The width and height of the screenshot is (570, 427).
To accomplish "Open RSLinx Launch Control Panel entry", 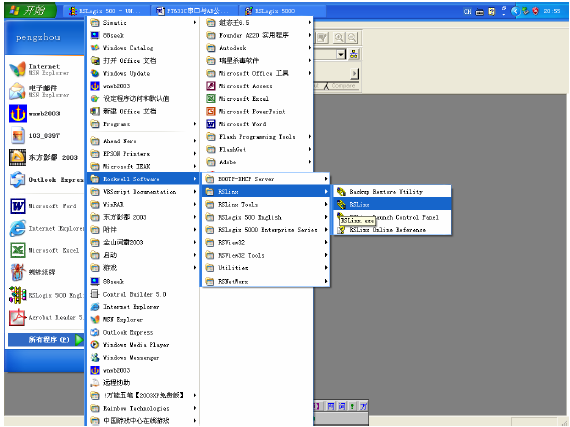I will click(392, 217).
